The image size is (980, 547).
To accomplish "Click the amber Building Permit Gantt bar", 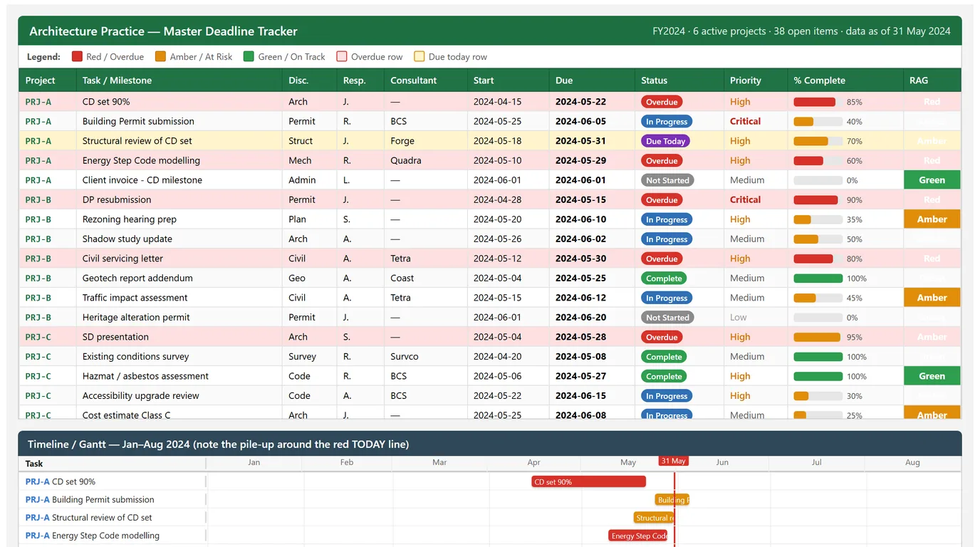I will pyautogui.click(x=672, y=500).
